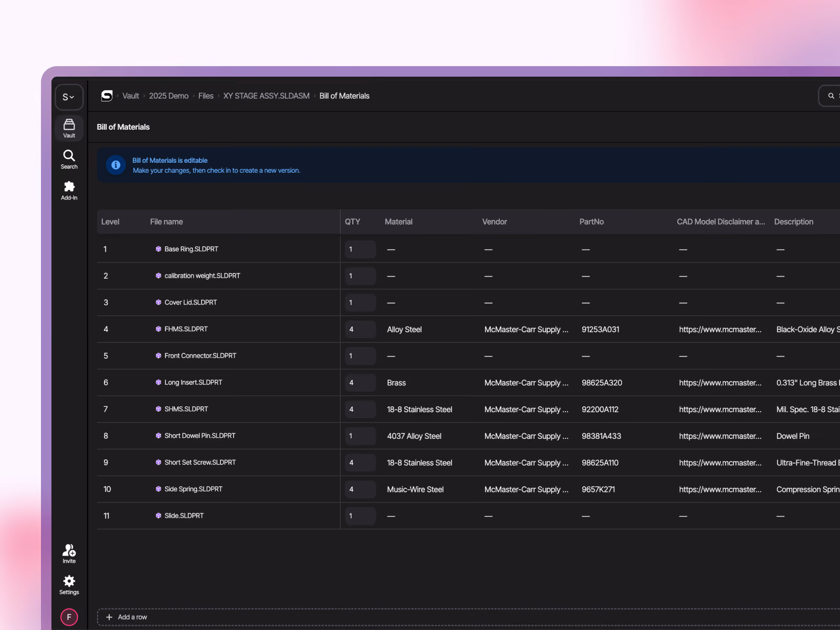Open McMaster URL in FHMS.SLDPRT row

click(x=720, y=330)
